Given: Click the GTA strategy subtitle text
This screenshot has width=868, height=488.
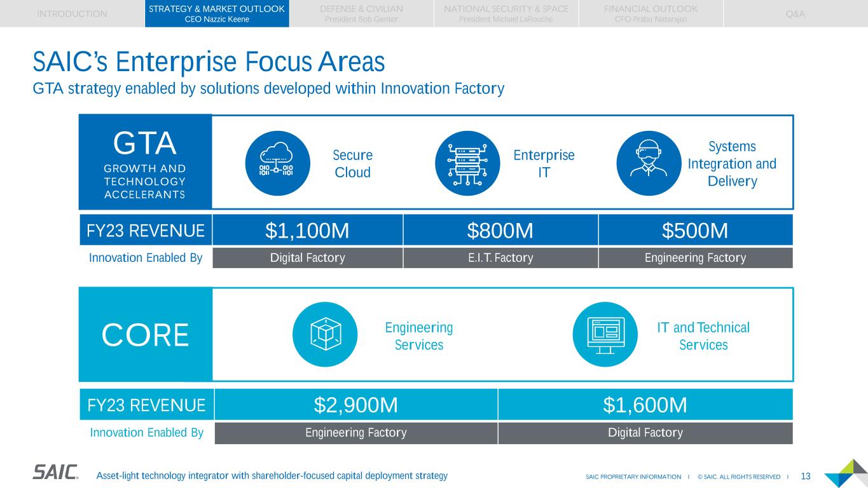Looking at the screenshot, I should tap(268, 89).
